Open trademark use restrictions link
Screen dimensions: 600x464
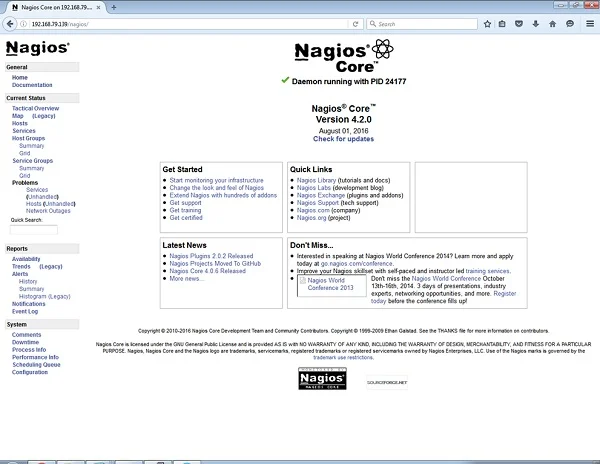click(343, 358)
